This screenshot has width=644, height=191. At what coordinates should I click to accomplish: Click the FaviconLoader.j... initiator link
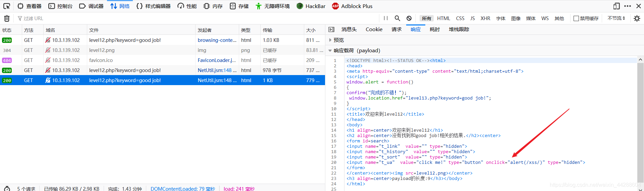coord(217,60)
